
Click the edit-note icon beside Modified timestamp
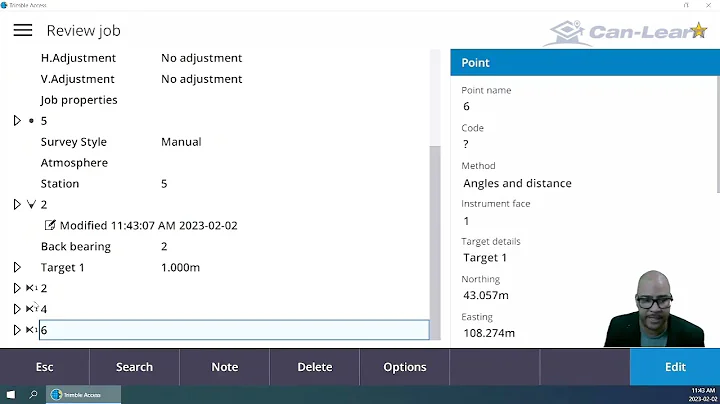51,226
